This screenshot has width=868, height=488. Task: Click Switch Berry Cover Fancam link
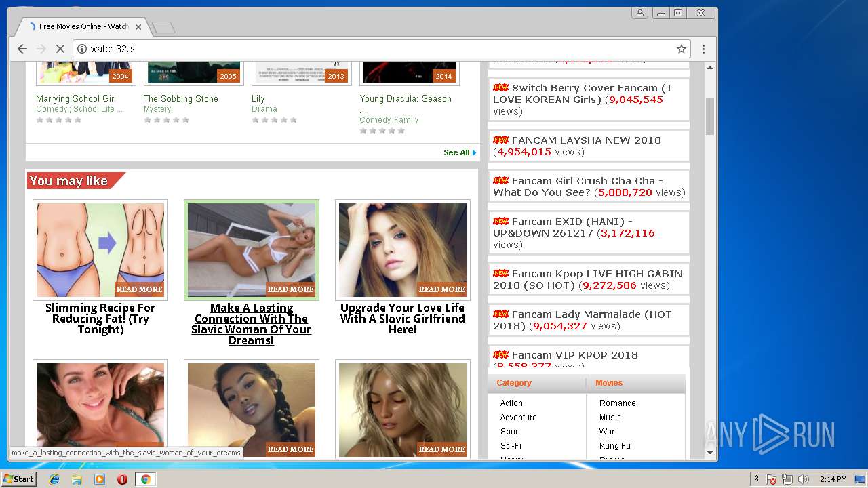[x=583, y=94]
